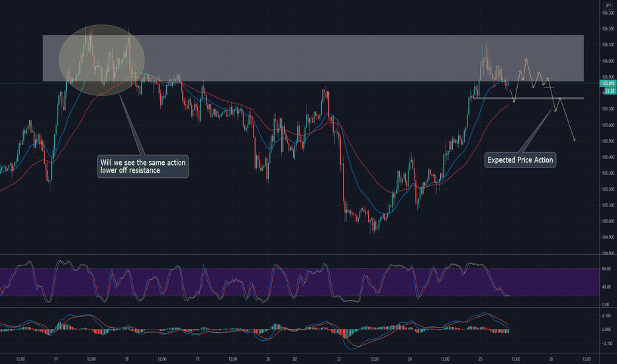Select the yellow ellipse highlight drawing
The height and width of the screenshot is (364, 617).
coord(101,60)
